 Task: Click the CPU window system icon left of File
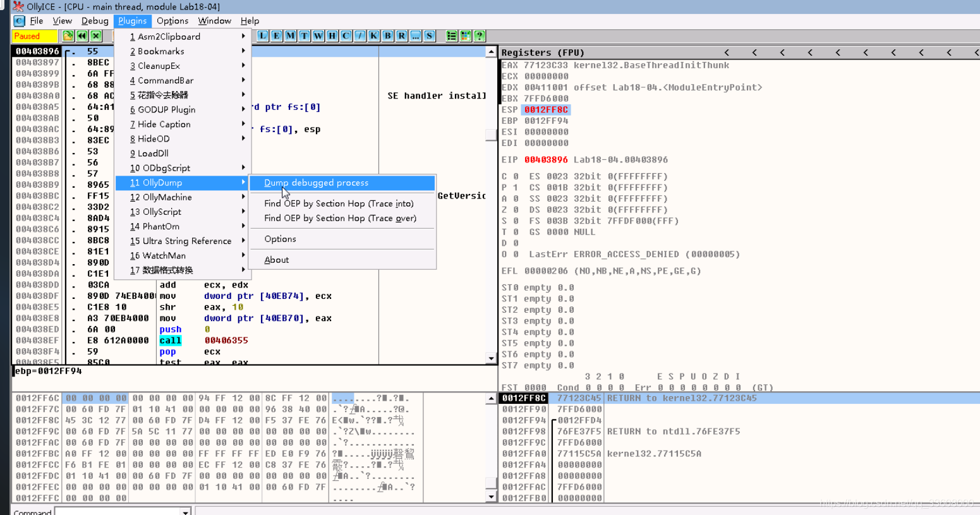tap(19, 21)
